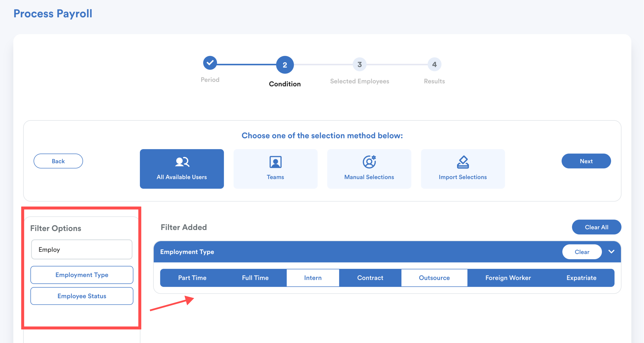Click step 2 Condition circle
This screenshot has width=644, height=343.
tap(284, 65)
